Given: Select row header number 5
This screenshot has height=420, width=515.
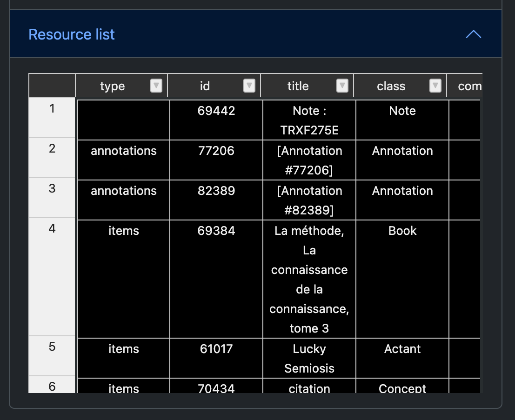Looking at the screenshot, I should pos(52,356).
